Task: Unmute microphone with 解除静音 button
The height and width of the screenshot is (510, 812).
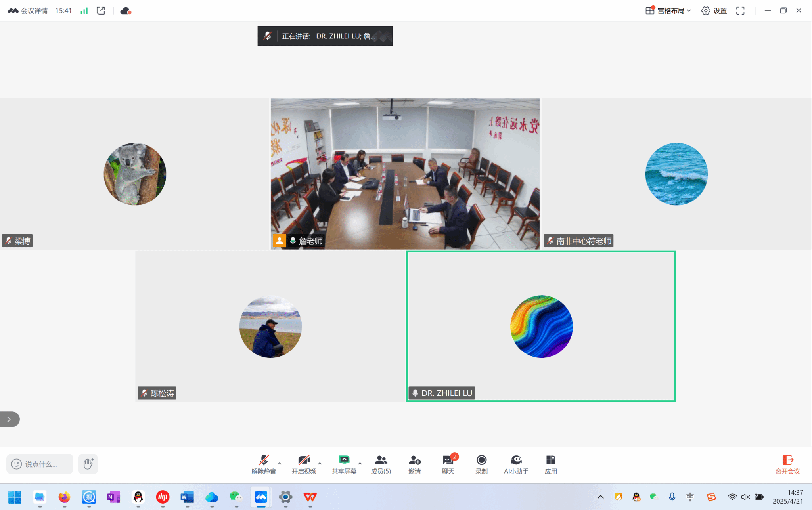Action: coord(264,464)
